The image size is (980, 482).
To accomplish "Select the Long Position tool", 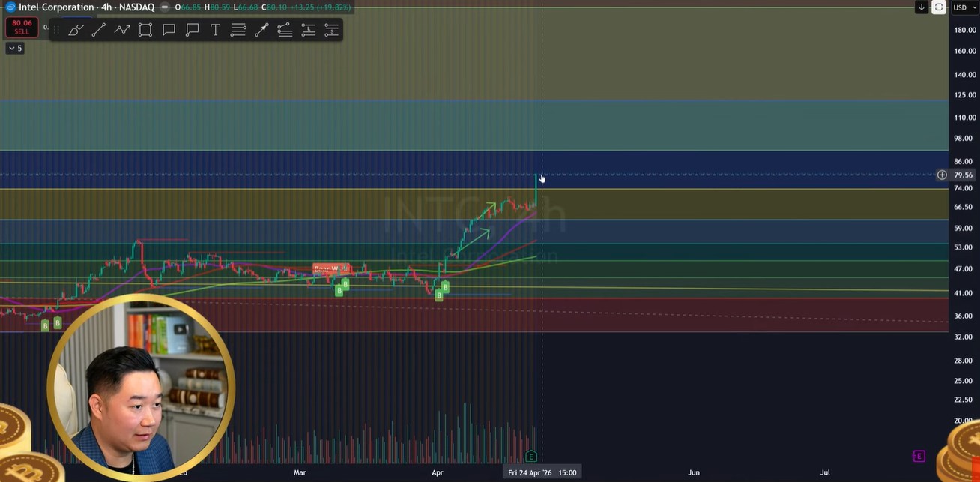I will click(308, 30).
